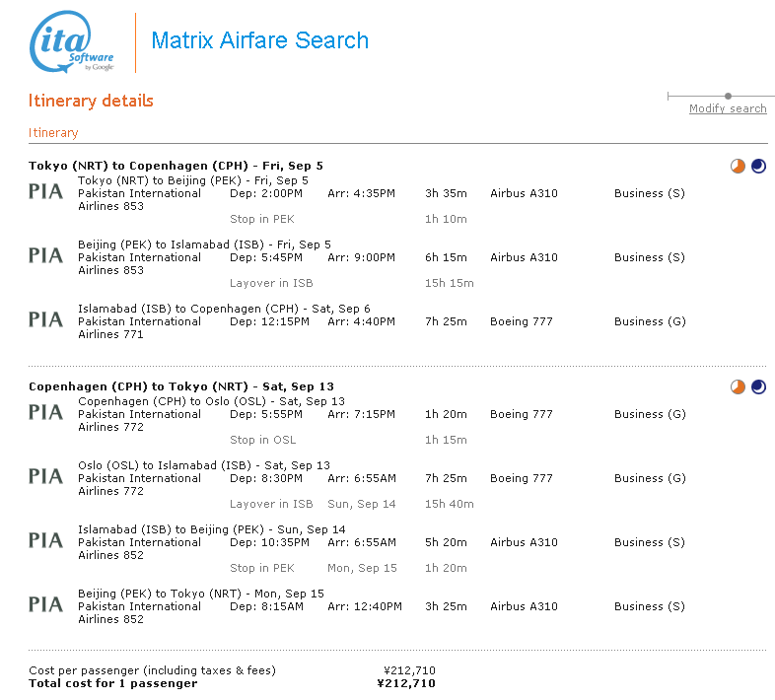Click the total cost for 1 passenger amount
The height and width of the screenshot is (700, 775).
(405, 683)
